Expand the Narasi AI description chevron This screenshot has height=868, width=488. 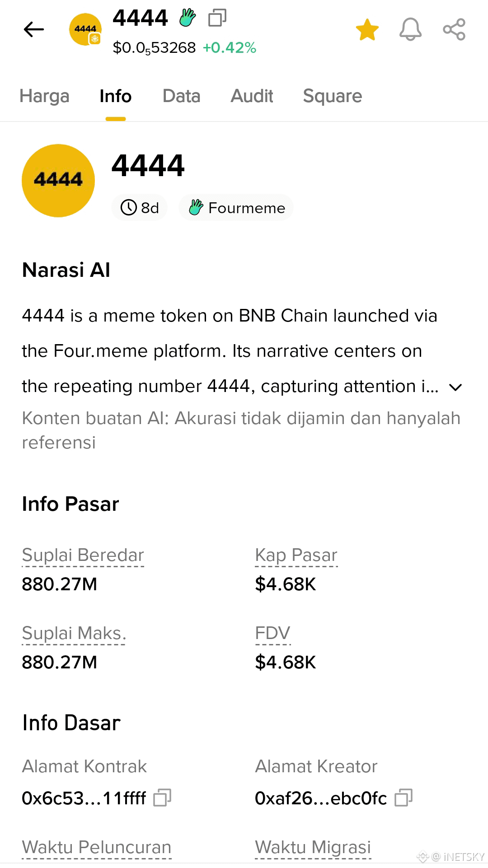[x=455, y=387]
